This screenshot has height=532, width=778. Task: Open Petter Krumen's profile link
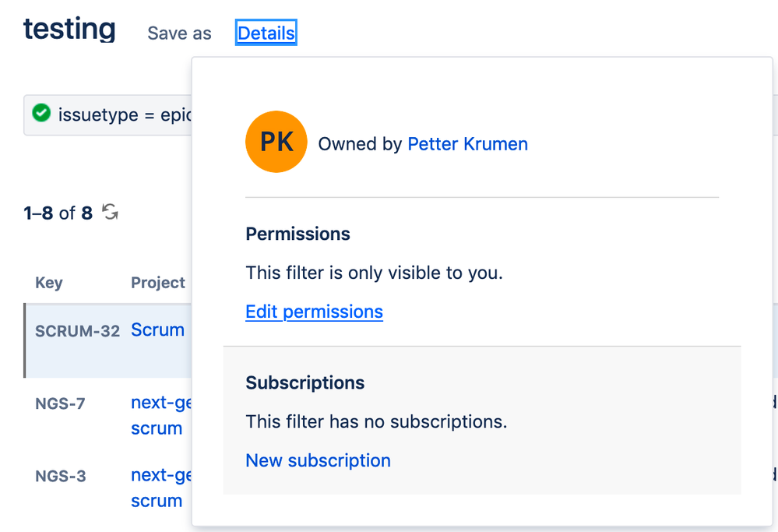point(467,144)
